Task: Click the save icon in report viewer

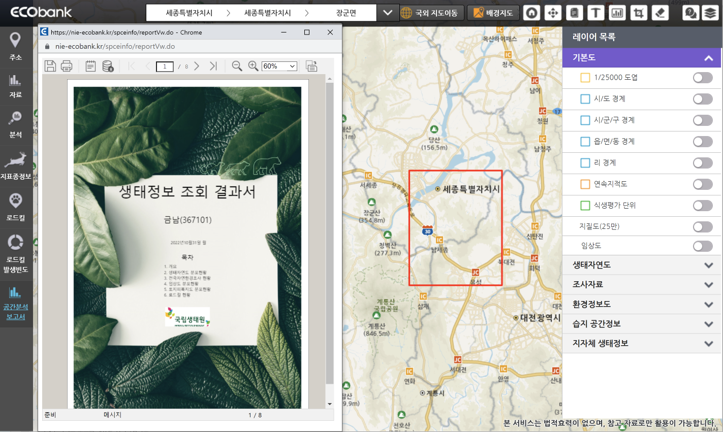Action: click(50, 66)
